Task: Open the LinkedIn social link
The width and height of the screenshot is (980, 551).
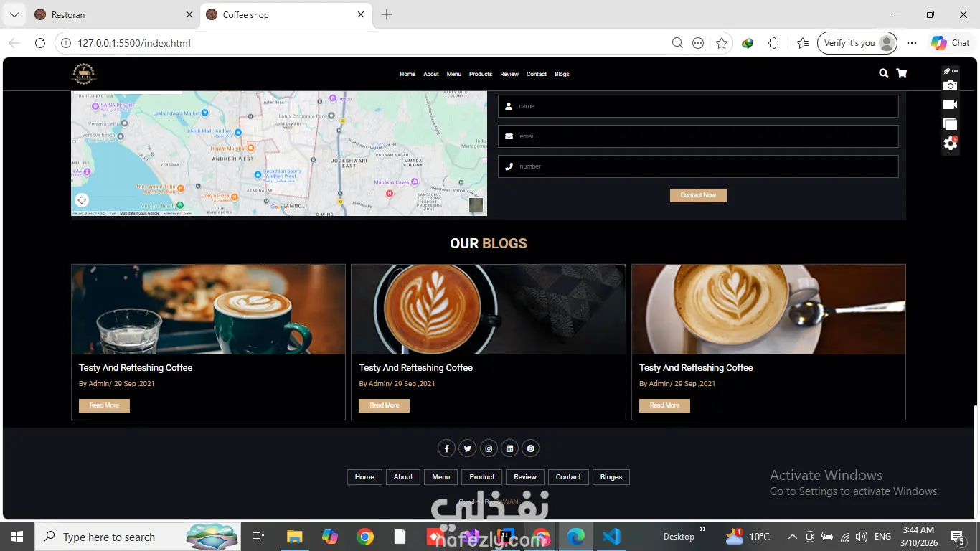Action: click(509, 448)
